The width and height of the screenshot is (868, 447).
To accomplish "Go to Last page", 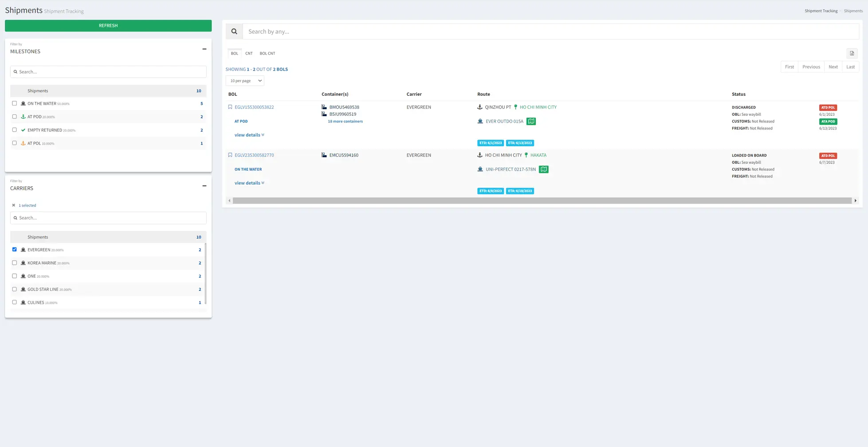I will pyautogui.click(x=851, y=67).
